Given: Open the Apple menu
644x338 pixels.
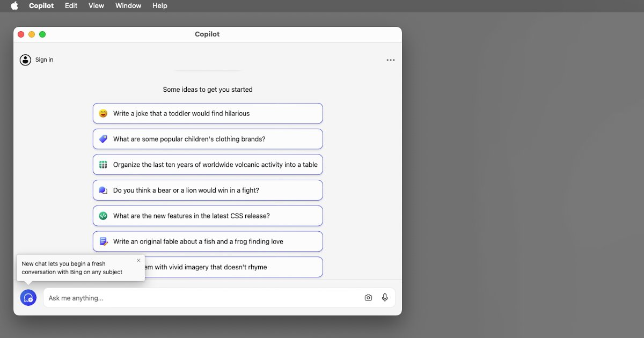Looking at the screenshot, I should [14, 5].
